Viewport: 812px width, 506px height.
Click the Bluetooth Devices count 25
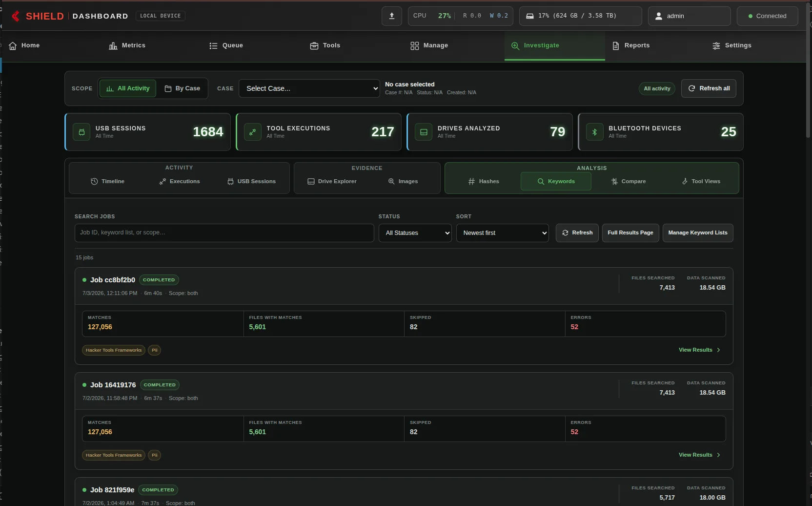(x=729, y=132)
